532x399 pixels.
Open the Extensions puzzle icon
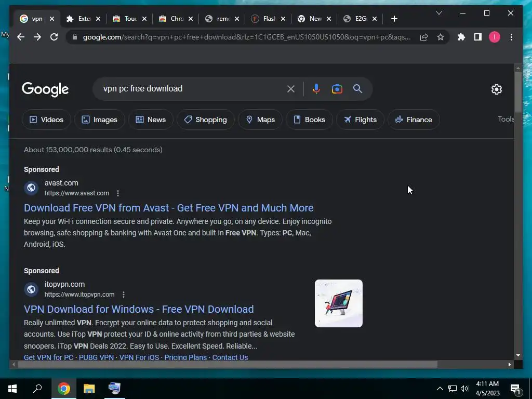[x=461, y=37]
